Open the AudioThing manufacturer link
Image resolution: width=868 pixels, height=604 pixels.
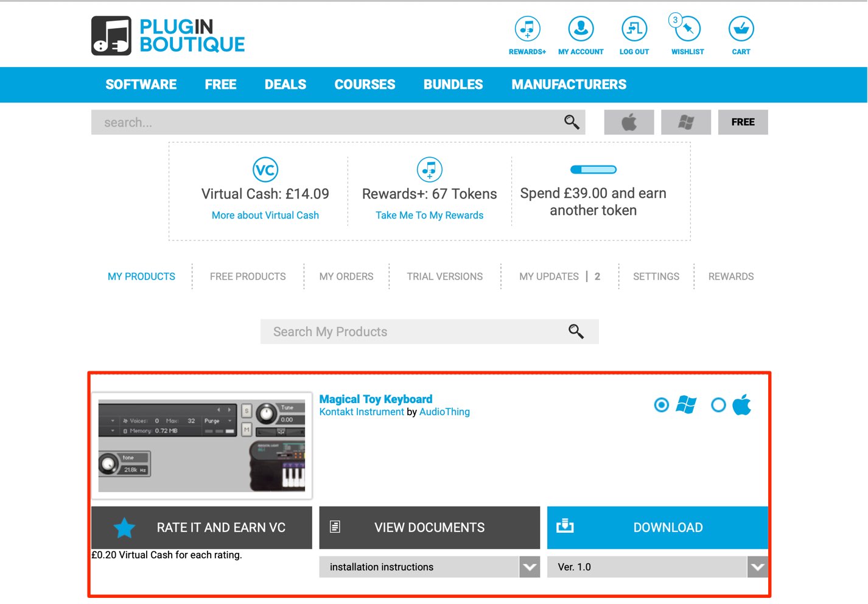[x=444, y=412]
